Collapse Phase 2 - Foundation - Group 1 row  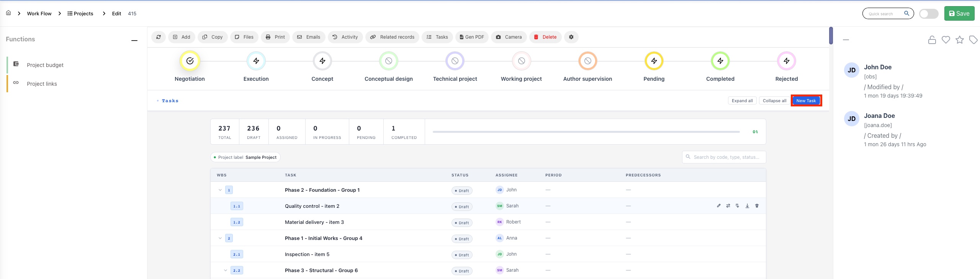pos(220,190)
